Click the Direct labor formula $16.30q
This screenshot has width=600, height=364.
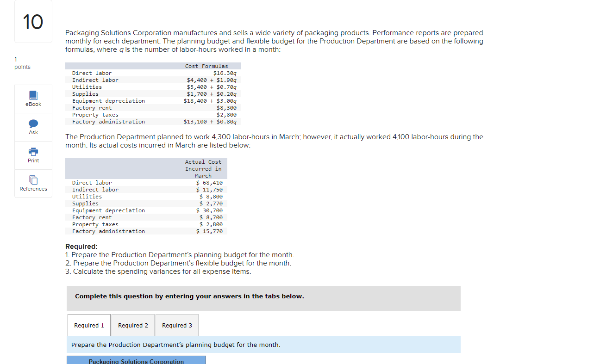(x=225, y=73)
